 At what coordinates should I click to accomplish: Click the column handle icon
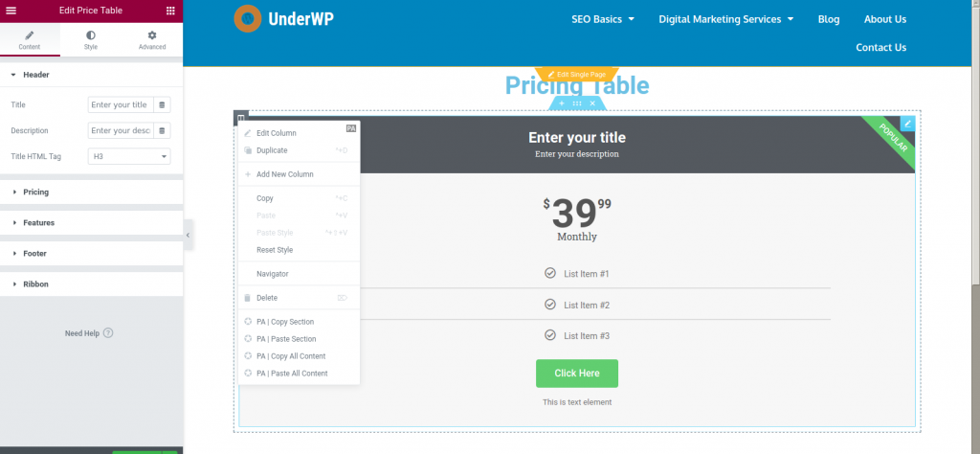241,117
